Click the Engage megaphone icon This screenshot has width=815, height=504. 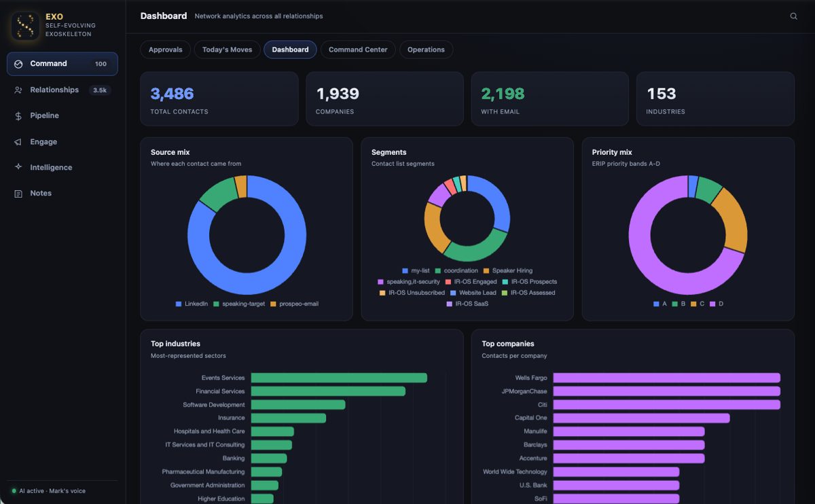click(18, 142)
